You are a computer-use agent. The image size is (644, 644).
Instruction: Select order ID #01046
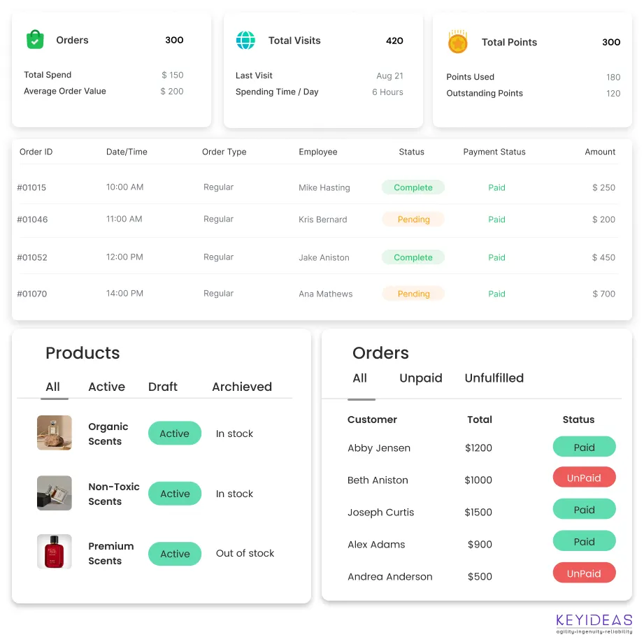point(32,220)
